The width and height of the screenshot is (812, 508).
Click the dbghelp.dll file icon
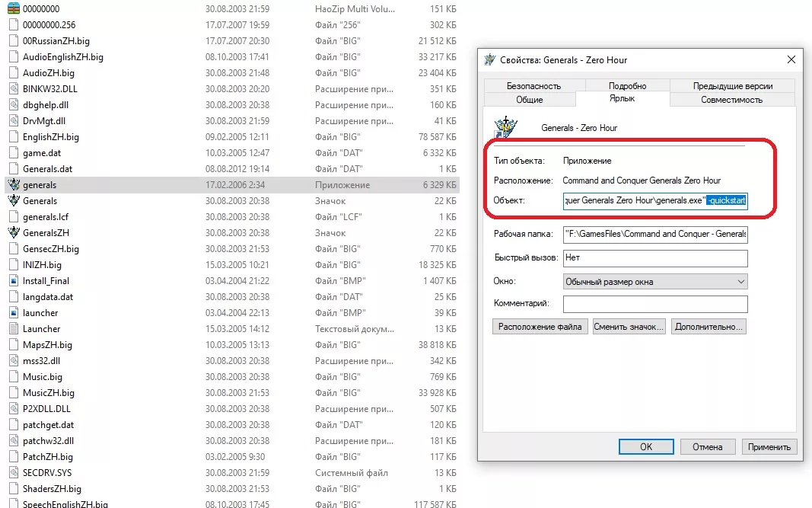click(x=14, y=105)
